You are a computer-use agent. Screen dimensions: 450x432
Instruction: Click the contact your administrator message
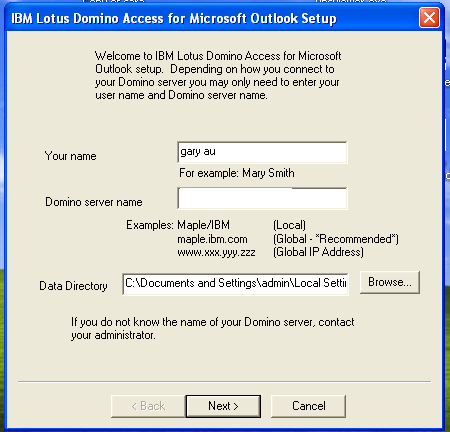point(213,328)
